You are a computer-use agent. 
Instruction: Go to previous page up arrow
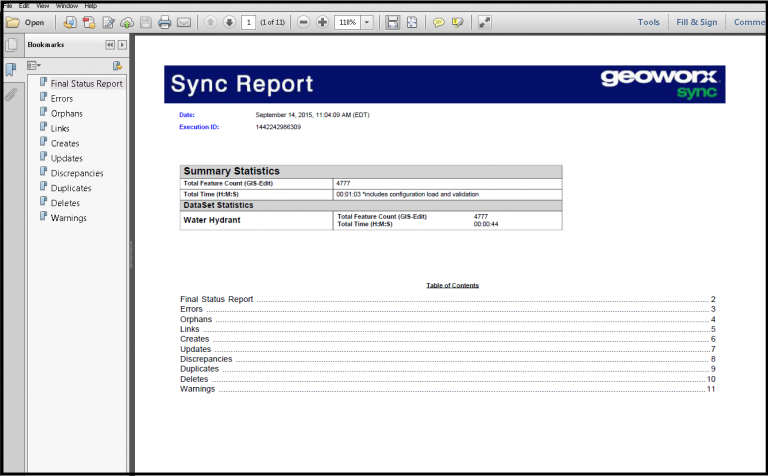pyautogui.click(x=210, y=23)
